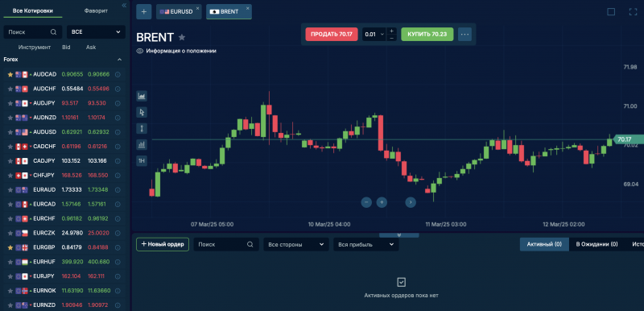Switch to the EURUSD chart tab
Screen dimensions: 644x311
[x=179, y=12]
